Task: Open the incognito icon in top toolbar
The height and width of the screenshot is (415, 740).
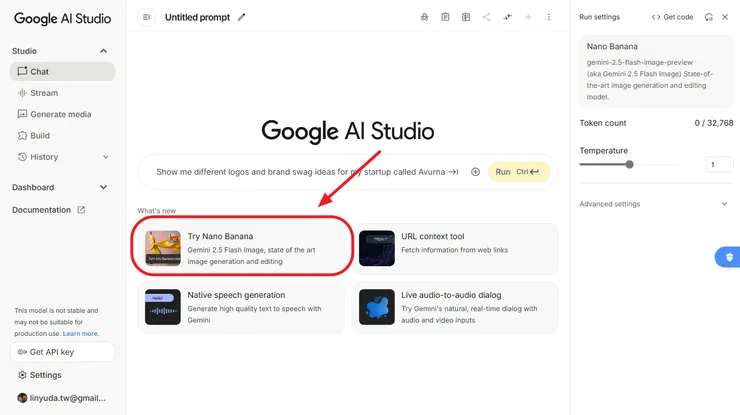Action: [424, 17]
